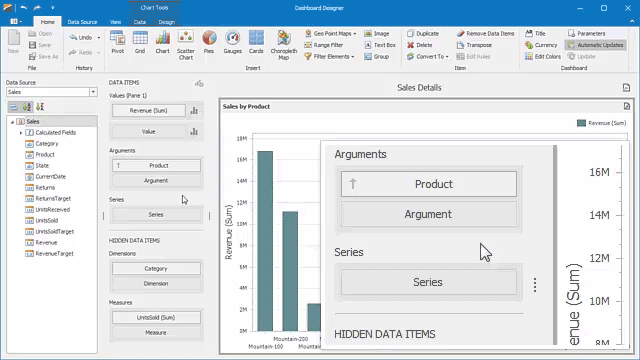Screen dimensions: 640x360
Task: Click the UnitsSold (Sum) hidden measure
Action: click(156, 318)
